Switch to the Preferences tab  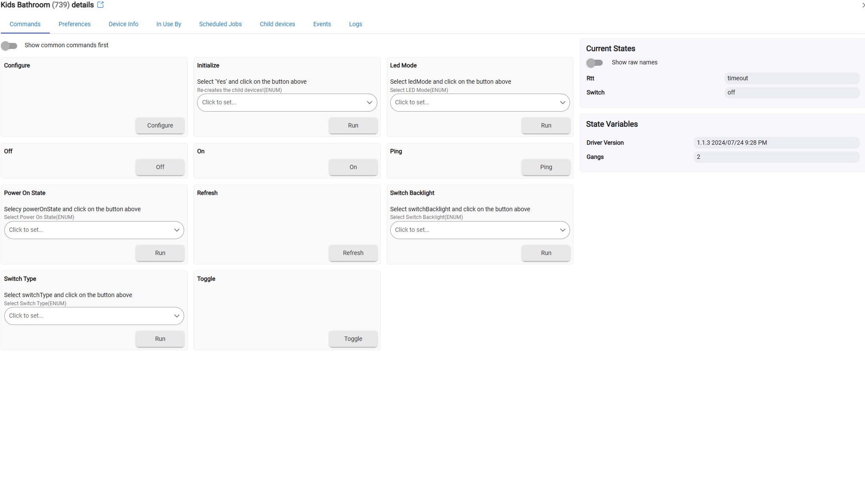pos(74,24)
